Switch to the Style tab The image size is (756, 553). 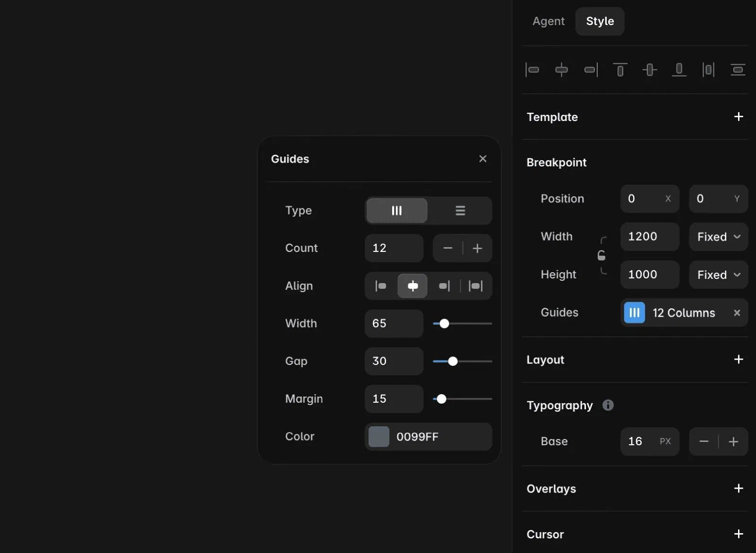[x=600, y=21]
